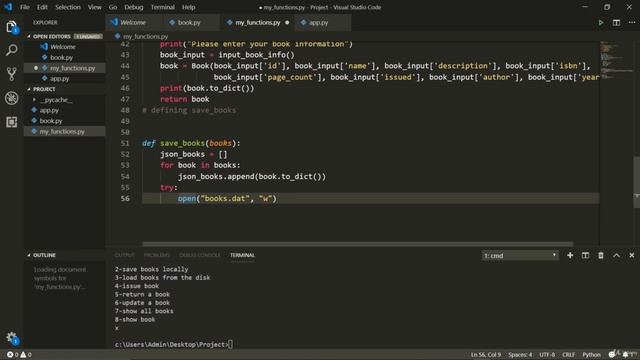The image size is (640, 360).
Task: Click unsaved dot on my_functions.py tab
Action: click(x=287, y=22)
